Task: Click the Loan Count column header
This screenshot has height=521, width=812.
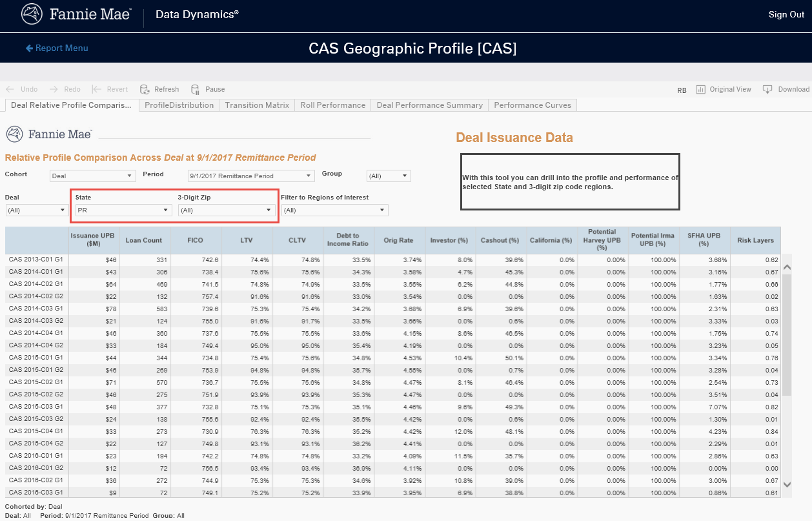Action: click(x=144, y=240)
